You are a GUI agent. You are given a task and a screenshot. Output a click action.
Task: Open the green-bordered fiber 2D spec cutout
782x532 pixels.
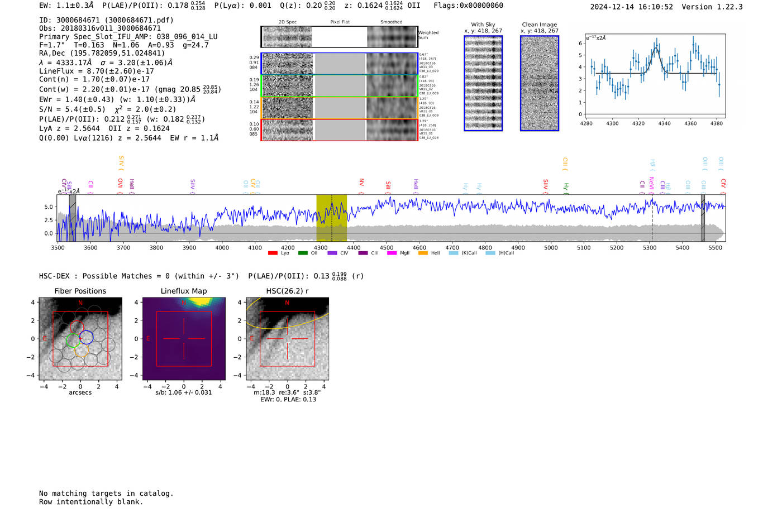[287, 85]
